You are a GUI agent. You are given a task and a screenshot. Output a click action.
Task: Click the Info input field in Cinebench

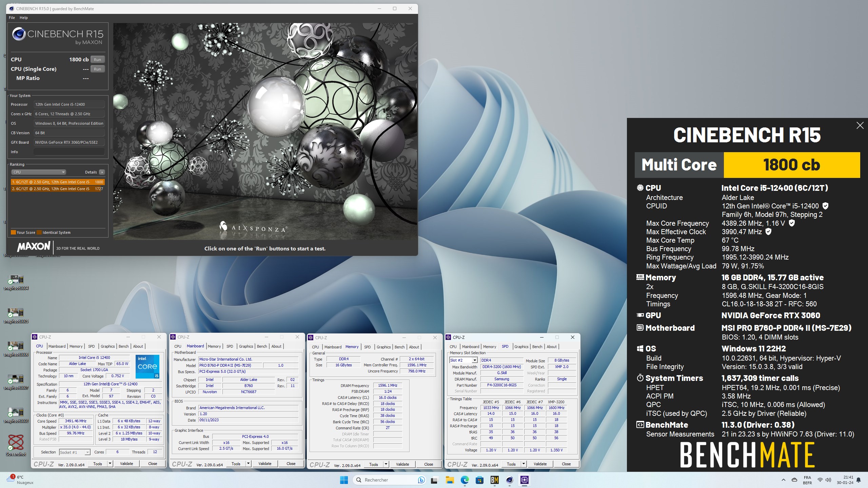tap(69, 152)
